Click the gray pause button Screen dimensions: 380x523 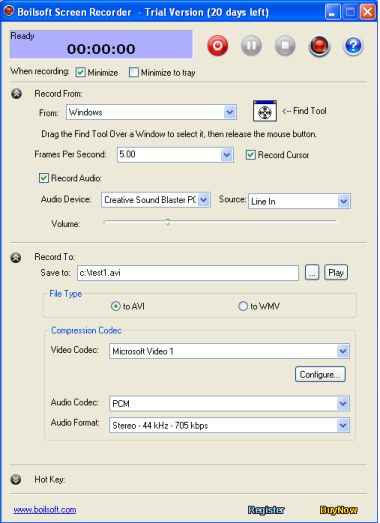coord(251,45)
